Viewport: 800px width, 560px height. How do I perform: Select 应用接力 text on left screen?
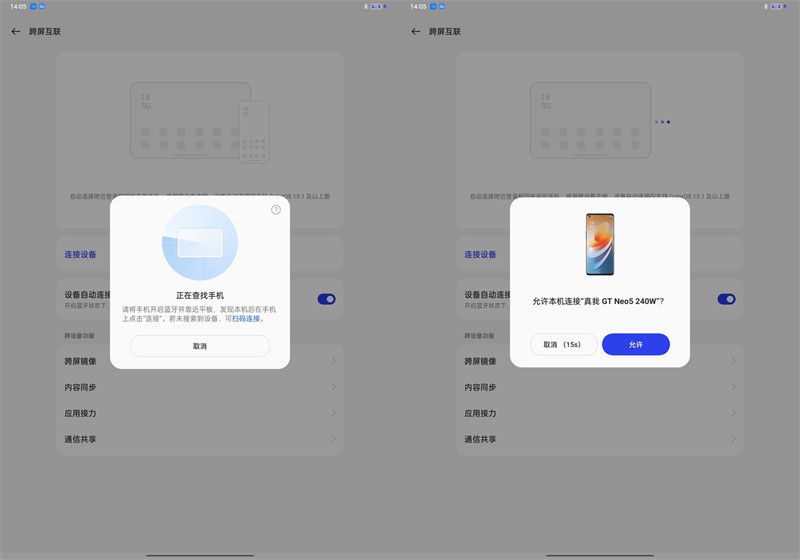[x=80, y=413]
